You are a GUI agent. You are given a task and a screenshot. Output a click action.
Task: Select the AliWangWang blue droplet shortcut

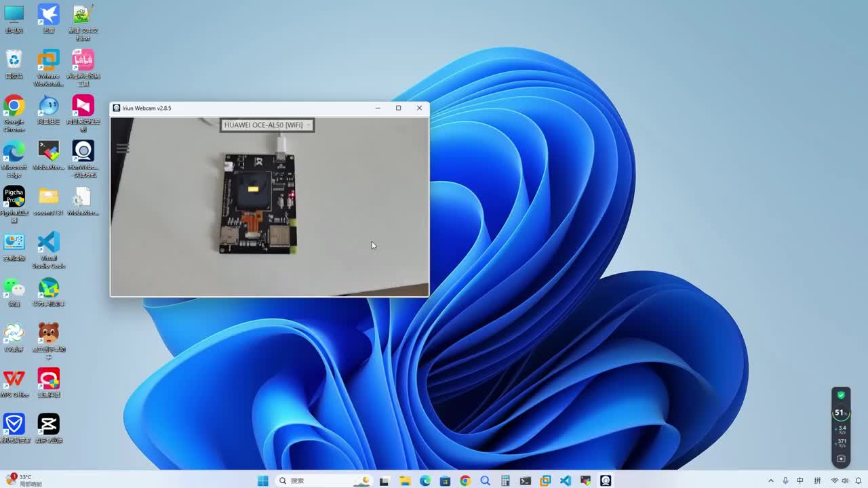pyautogui.click(x=48, y=110)
